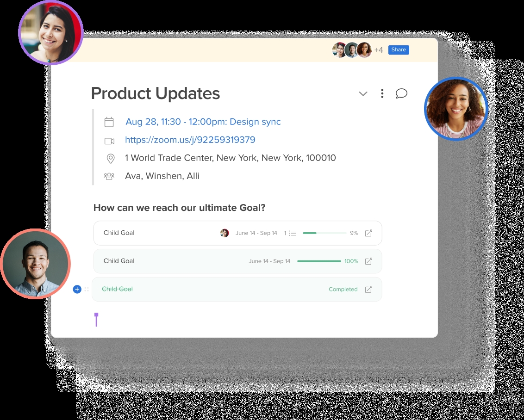Screen dimensions: 524x420
Task: Click the calendar icon beside the meeting date
Action: pos(109,122)
